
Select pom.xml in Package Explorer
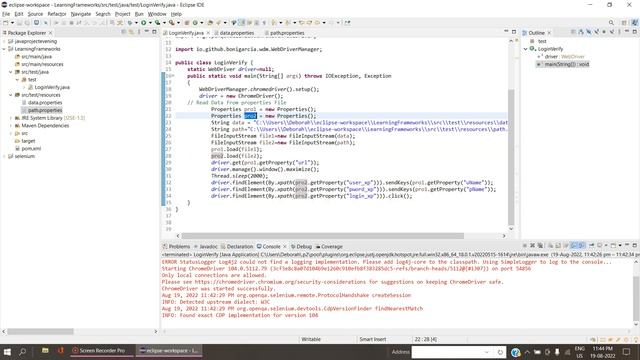tap(31, 149)
